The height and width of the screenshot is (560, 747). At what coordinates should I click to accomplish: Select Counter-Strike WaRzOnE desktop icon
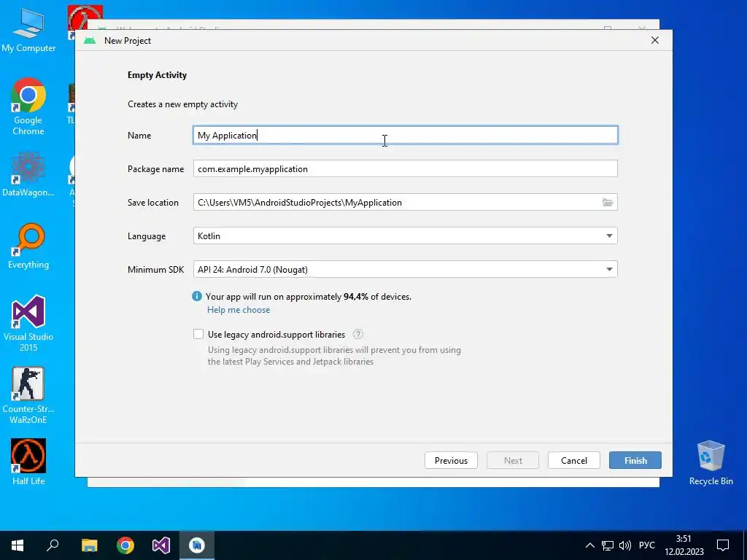coord(28,395)
